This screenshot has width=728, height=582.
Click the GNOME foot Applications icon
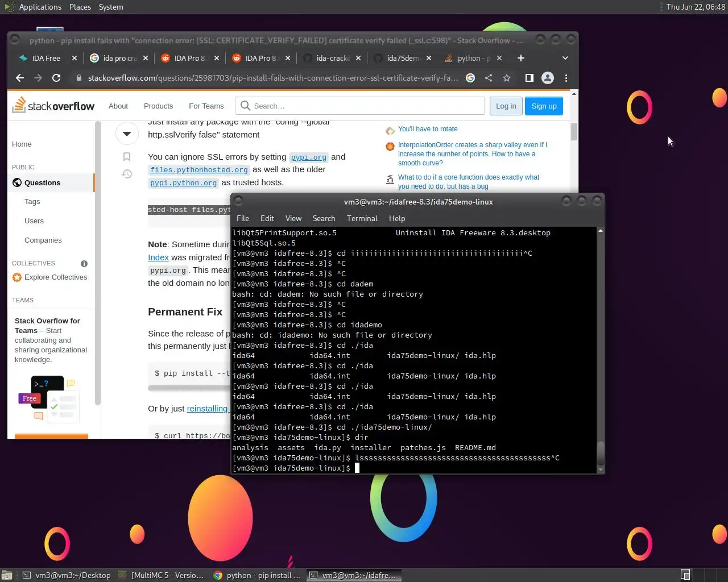pos(9,7)
